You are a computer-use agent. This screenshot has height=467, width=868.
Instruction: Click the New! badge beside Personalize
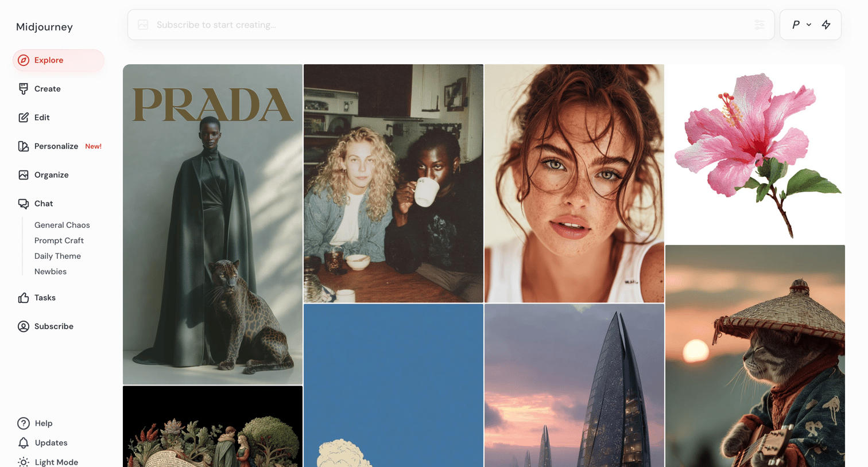pyautogui.click(x=93, y=146)
